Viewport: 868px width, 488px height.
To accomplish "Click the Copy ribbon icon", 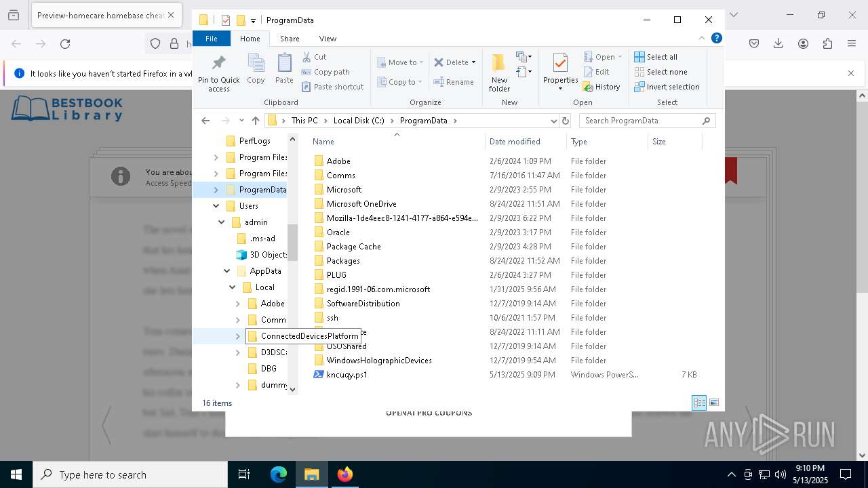I will (256, 63).
